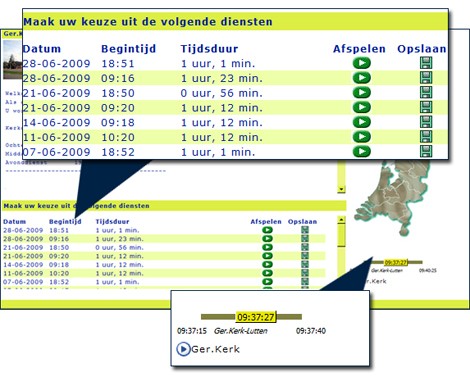Viewport: 470px width, 377px height.
Task: Click the 09:37:27 timeline position marker in popup
Action: click(256, 317)
